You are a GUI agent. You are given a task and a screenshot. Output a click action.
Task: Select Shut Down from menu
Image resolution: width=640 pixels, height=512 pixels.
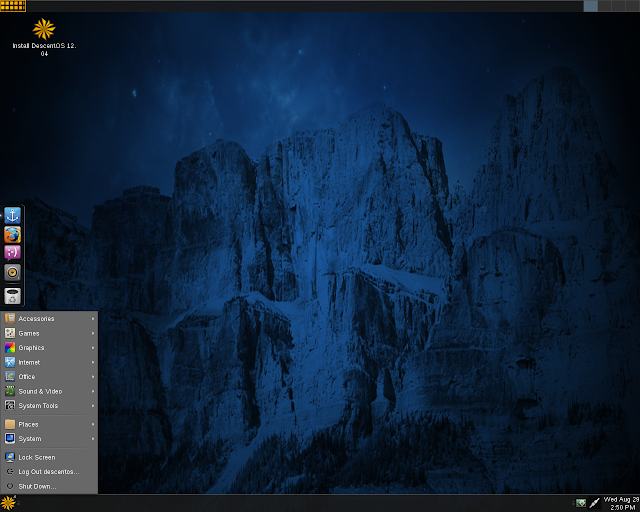point(49,486)
